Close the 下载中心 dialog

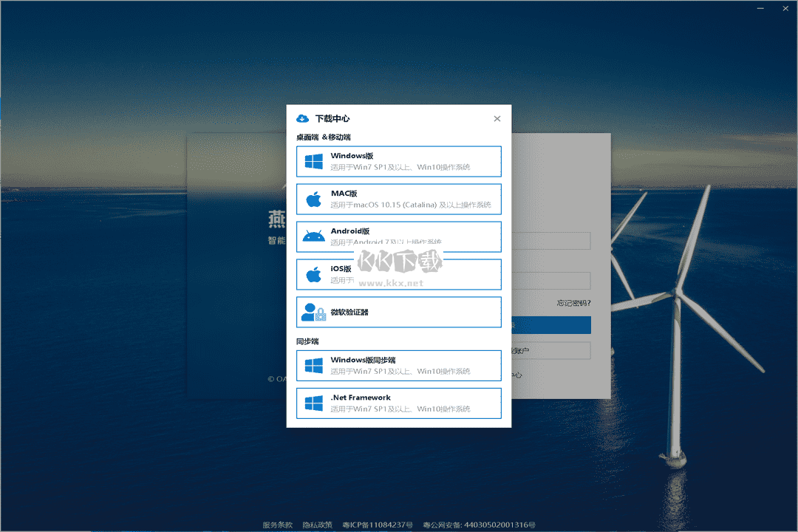click(497, 119)
